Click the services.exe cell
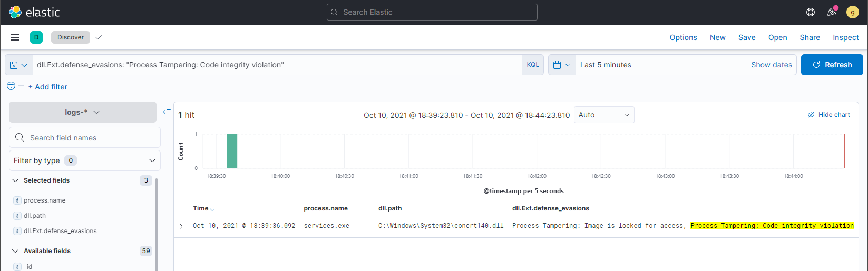The width and height of the screenshot is (868, 271). click(327, 226)
